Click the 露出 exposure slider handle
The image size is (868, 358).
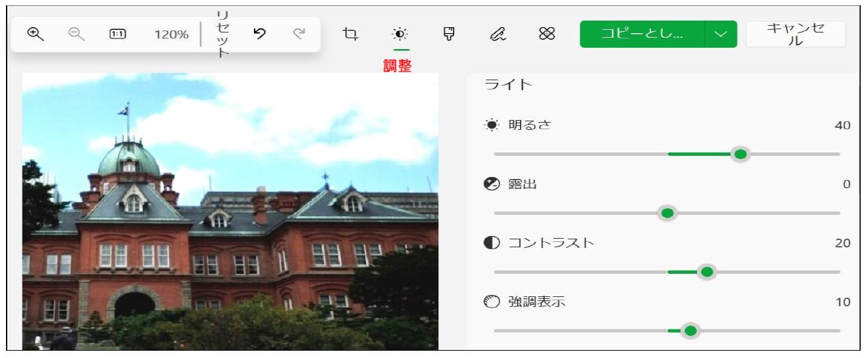pos(668,213)
